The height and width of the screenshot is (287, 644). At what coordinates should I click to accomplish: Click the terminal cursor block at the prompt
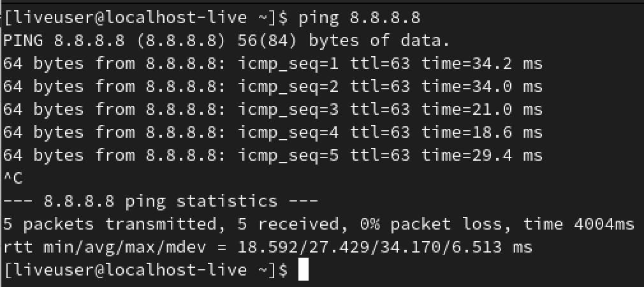coord(303,270)
